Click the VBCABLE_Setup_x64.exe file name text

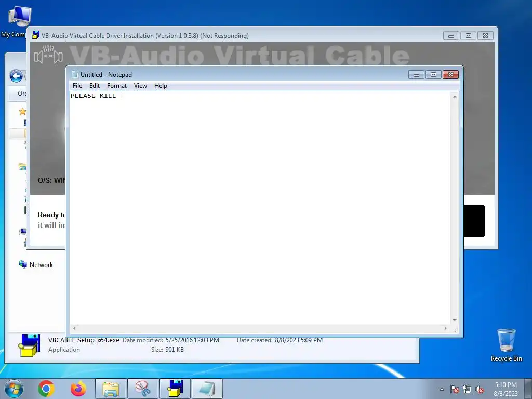click(84, 340)
